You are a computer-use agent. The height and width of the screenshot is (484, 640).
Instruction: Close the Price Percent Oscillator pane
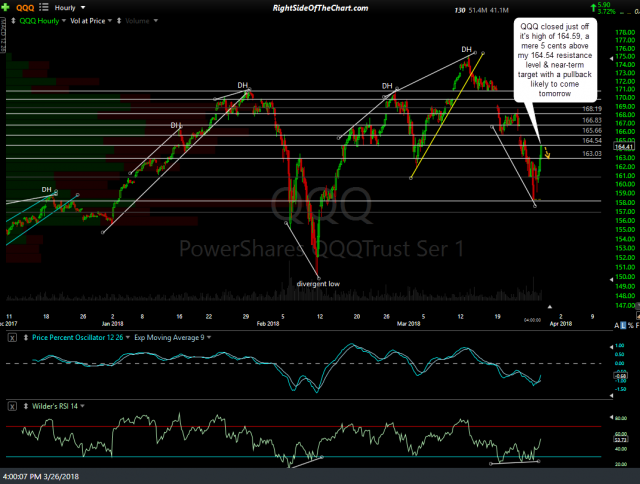[13, 338]
